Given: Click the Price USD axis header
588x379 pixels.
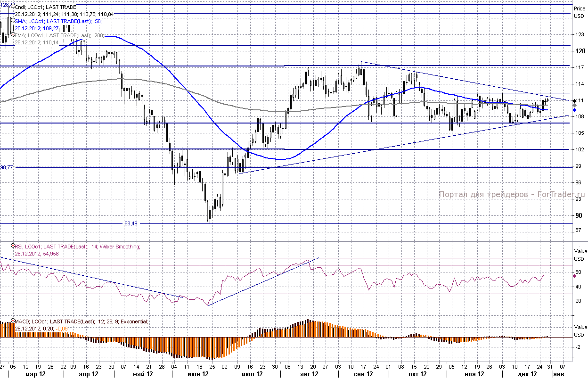Looking at the screenshot, I should point(579,12).
